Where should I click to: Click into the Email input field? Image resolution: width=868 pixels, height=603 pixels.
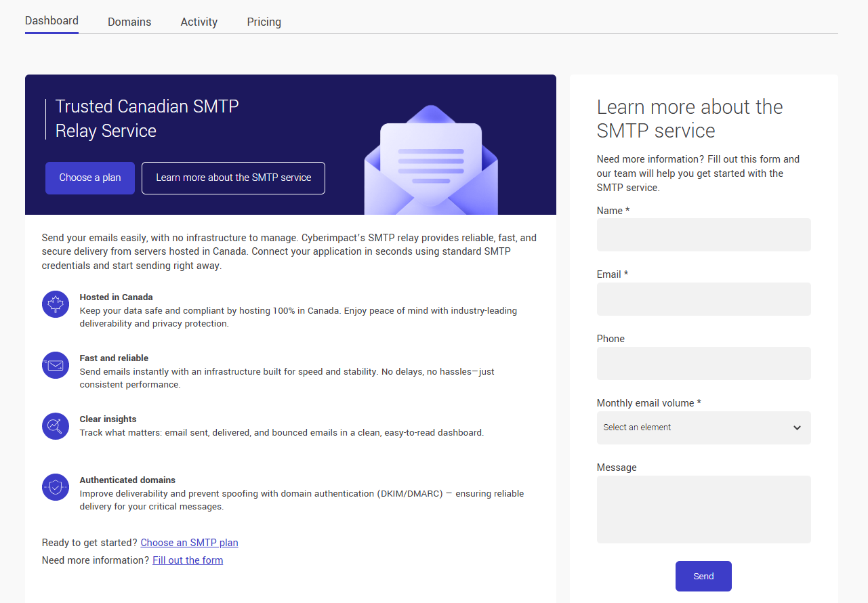703,299
